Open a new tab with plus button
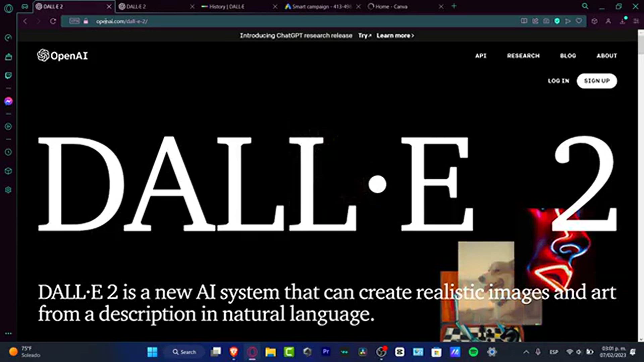The image size is (644, 362). 454,6
